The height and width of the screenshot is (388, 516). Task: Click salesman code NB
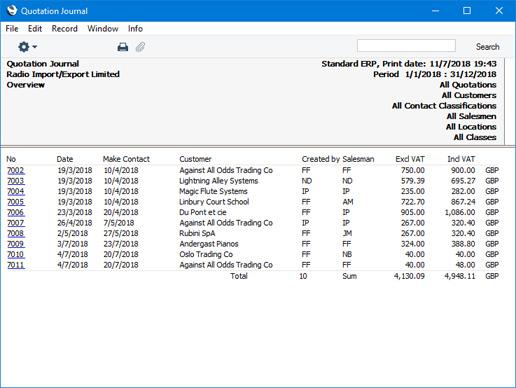tap(347, 254)
